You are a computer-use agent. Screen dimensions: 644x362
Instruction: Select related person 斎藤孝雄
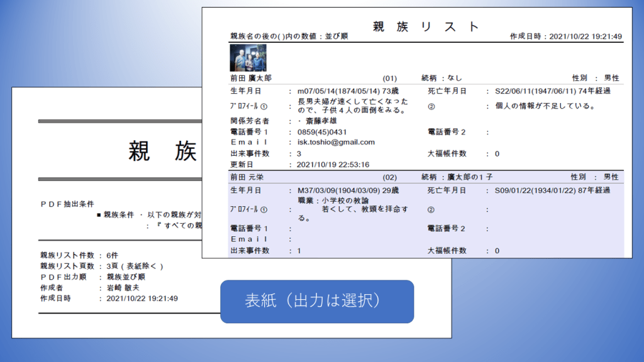click(x=328, y=121)
